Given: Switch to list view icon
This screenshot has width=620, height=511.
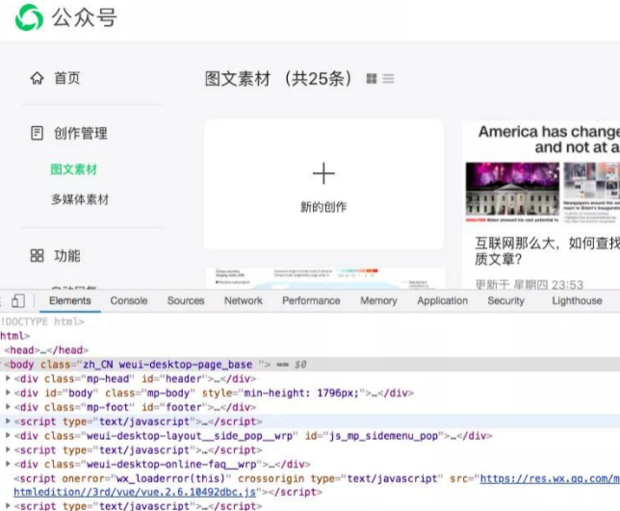Looking at the screenshot, I should point(388,79).
